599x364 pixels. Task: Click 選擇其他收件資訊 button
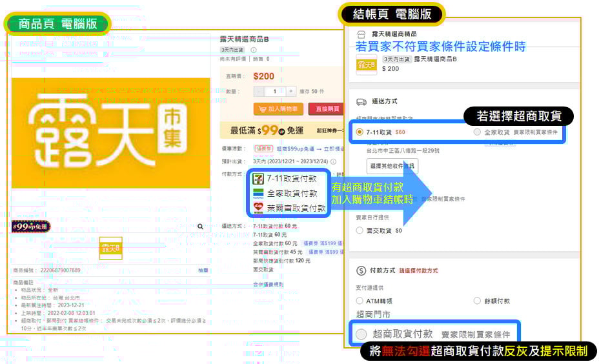[x=392, y=166]
